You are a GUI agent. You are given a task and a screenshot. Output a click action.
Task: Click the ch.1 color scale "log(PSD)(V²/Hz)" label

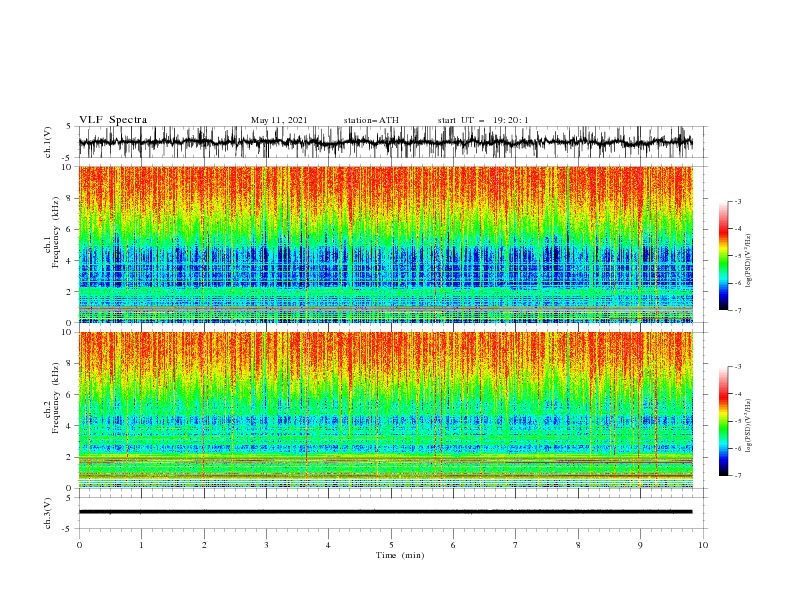(x=749, y=261)
